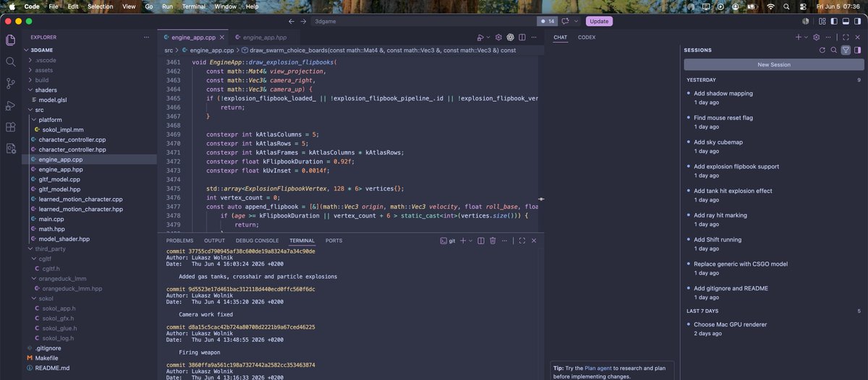
Task: Switch to the PORTS tab
Action: click(334, 241)
